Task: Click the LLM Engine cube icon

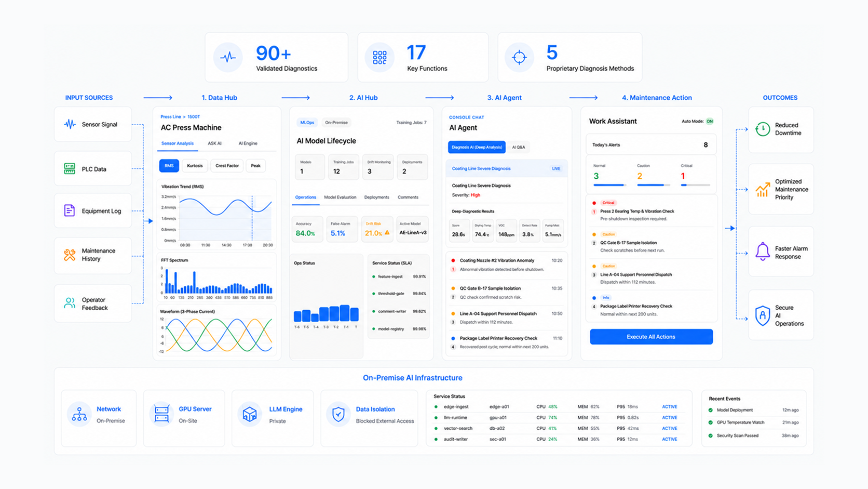Action: pyautogui.click(x=250, y=414)
